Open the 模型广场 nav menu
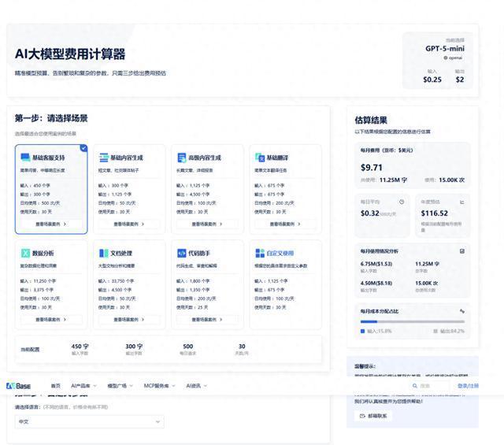504x445 pixels. click(120, 385)
